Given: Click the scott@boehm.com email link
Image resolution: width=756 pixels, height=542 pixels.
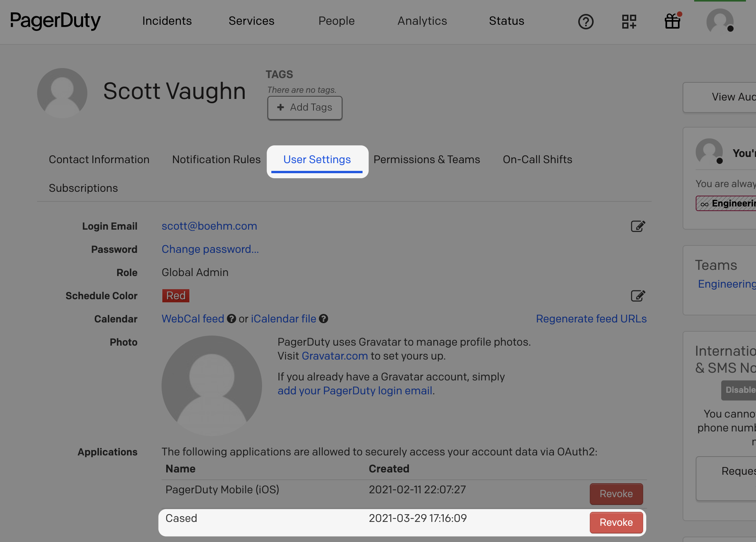Looking at the screenshot, I should [209, 226].
